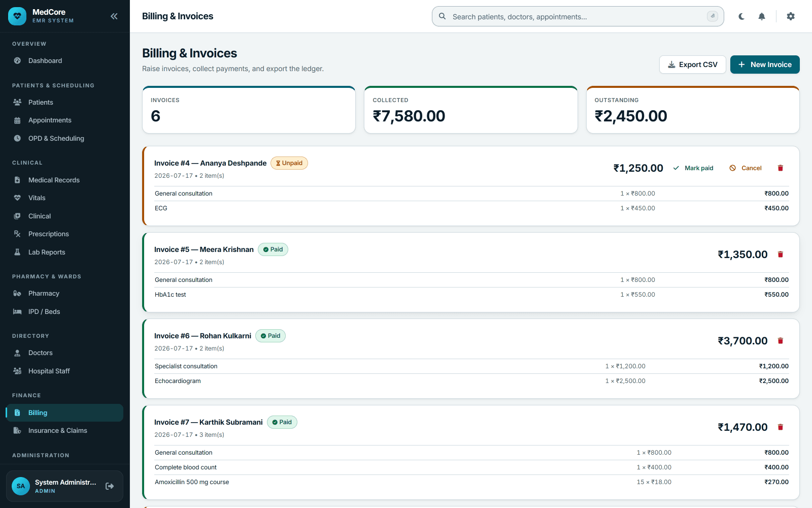
Task: Click System Administrator user name
Action: coord(65,482)
